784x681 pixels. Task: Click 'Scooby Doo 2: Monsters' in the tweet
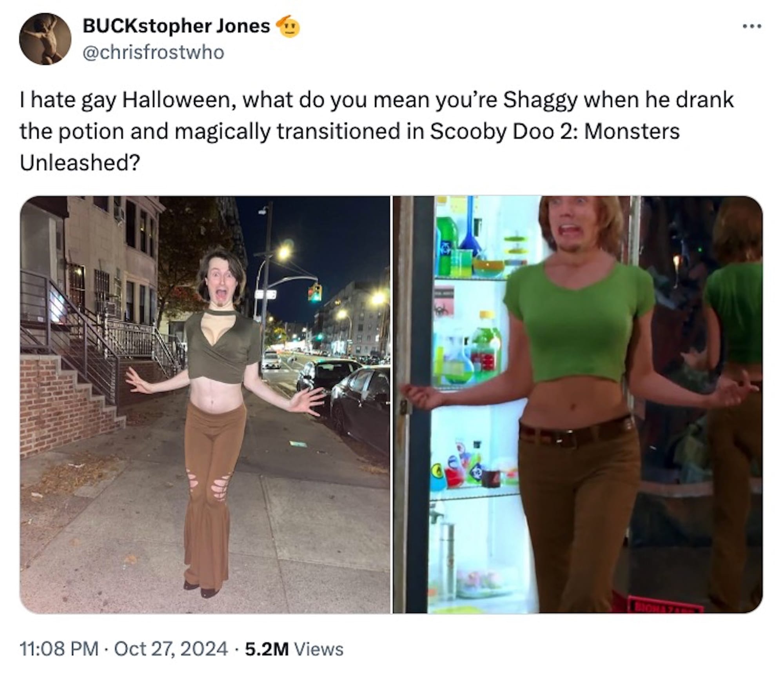coord(555,131)
